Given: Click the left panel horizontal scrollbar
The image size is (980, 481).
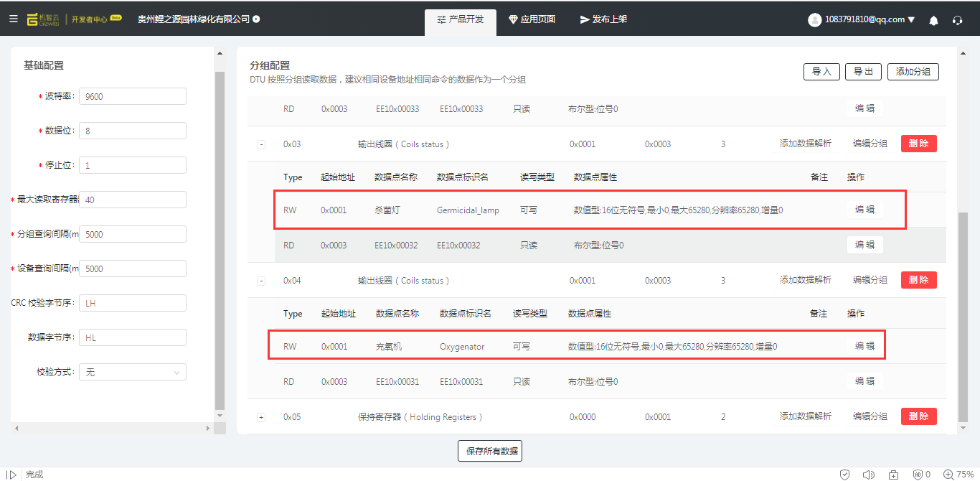Looking at the screenshot, I should click(111, 429).
